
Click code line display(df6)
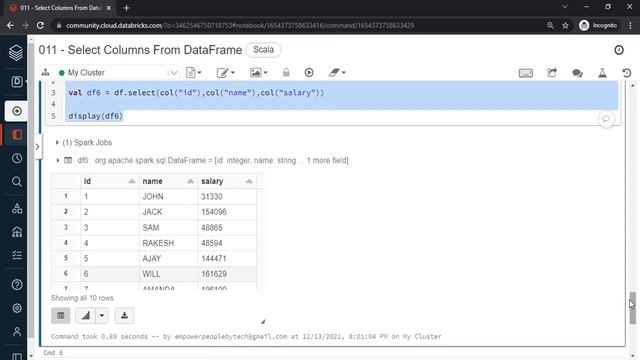[96, 116]
